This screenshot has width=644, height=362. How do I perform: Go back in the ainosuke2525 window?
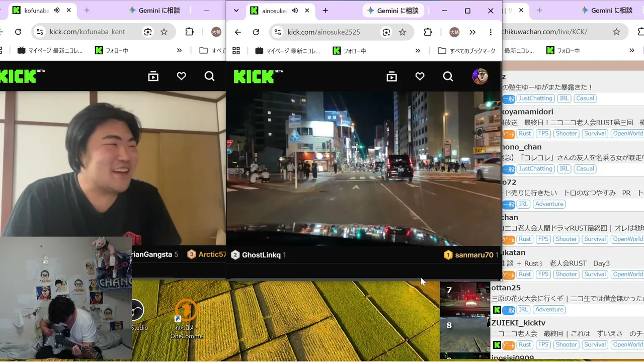[x=238, y=32]
